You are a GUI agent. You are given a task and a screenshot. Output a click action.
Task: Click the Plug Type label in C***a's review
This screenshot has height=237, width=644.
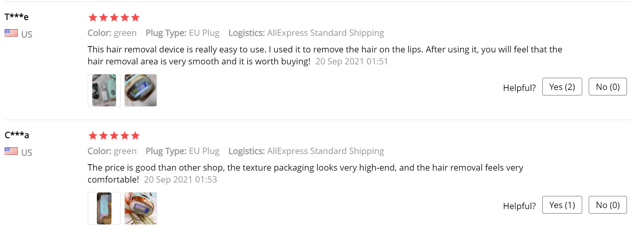click(x=166, y=151)
